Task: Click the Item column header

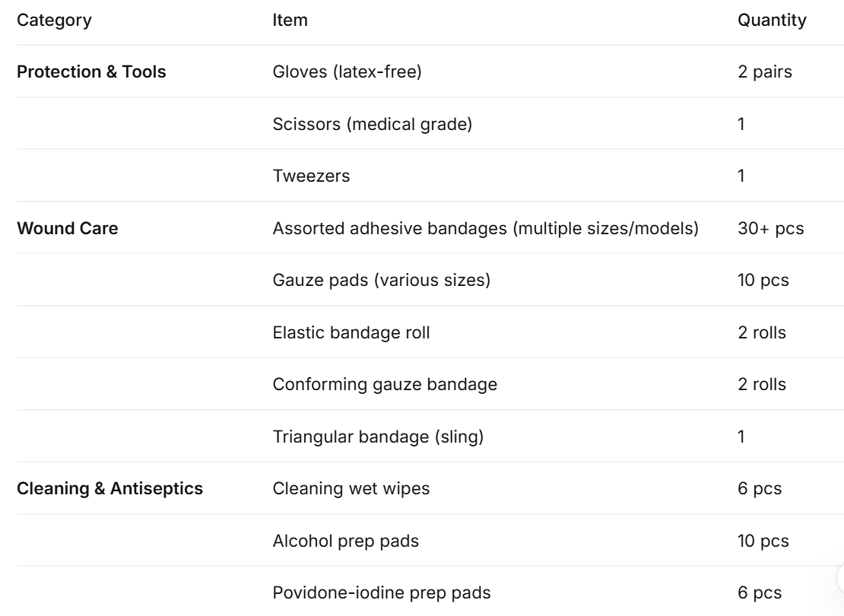Action: tap(290, 20)
